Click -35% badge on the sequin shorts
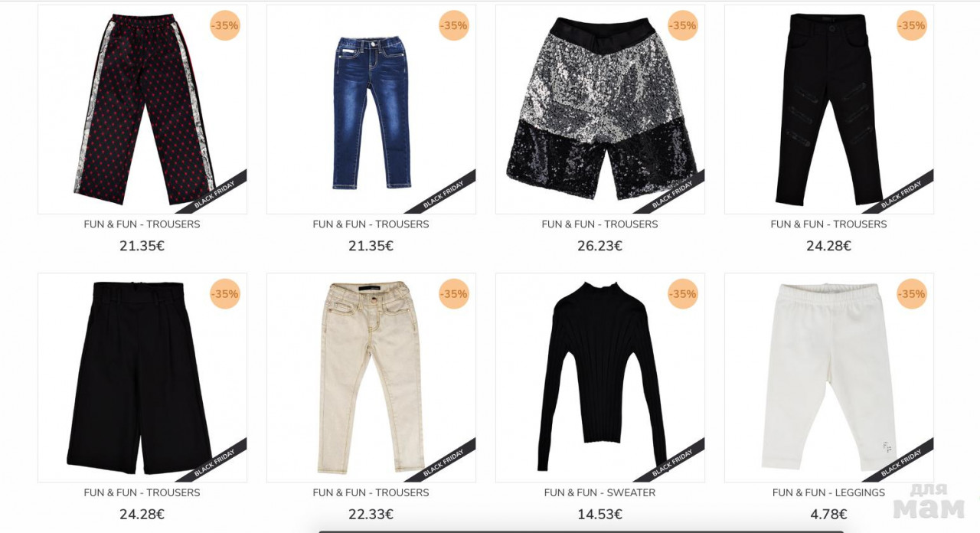This screenshot has width=980, height=533. (x=683, y=25)
